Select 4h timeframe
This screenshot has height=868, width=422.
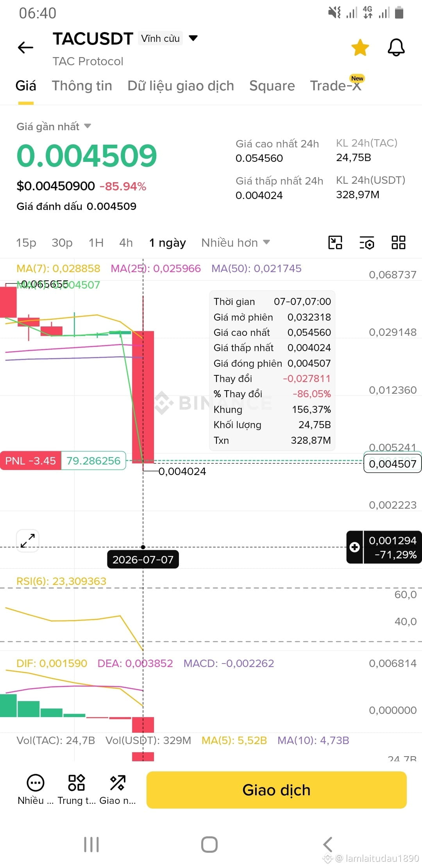click(x=126, y=243)
